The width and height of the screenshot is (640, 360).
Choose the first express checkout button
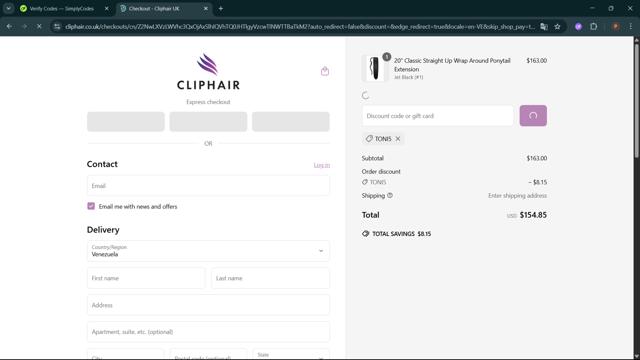(x=126, y=122)
